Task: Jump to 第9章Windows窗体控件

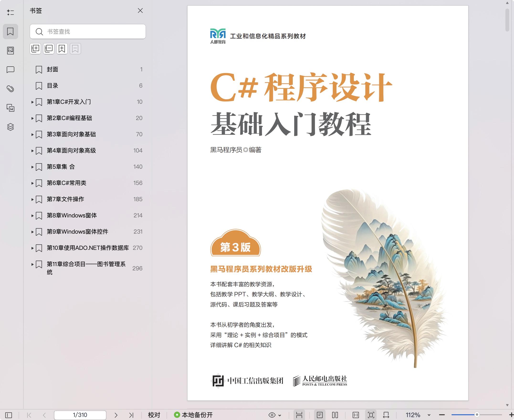Action: (77, 231)
